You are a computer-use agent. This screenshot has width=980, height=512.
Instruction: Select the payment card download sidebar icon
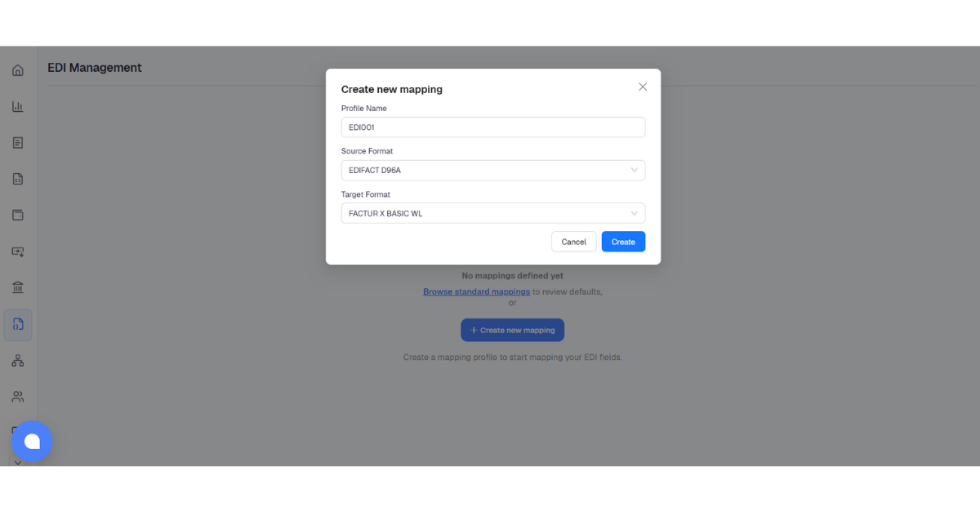coord(18,252)
